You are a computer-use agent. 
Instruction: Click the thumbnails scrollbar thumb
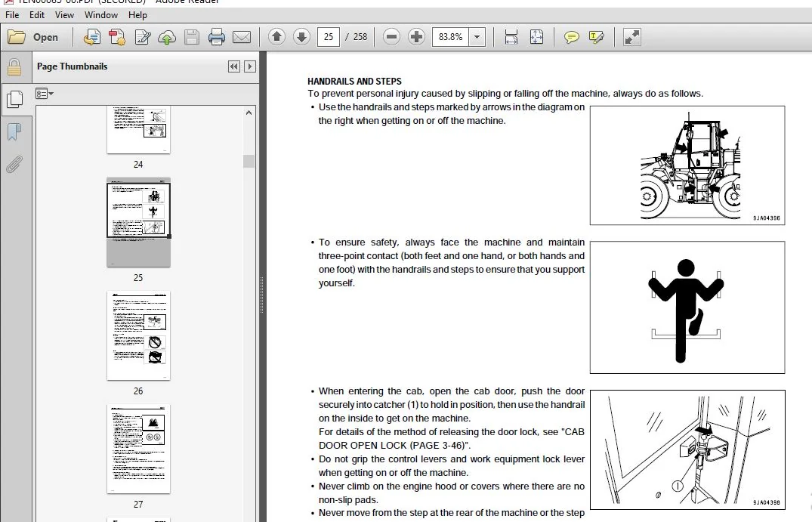249,161
